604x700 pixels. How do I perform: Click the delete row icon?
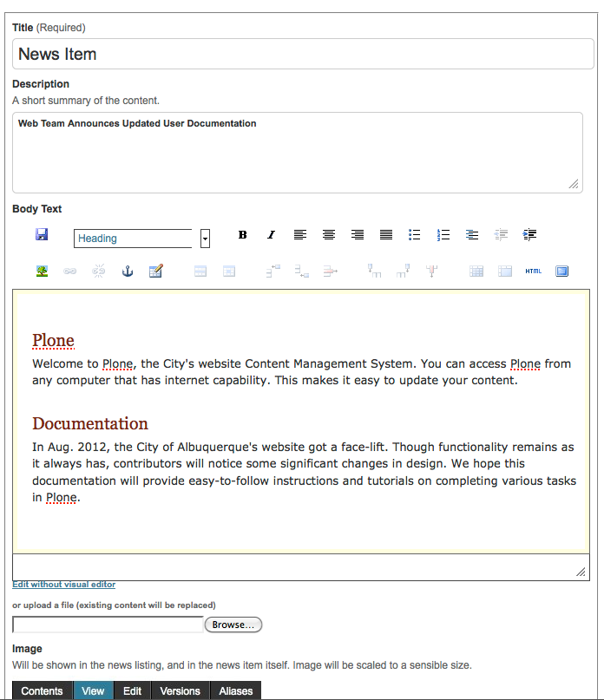click(330, 271)
